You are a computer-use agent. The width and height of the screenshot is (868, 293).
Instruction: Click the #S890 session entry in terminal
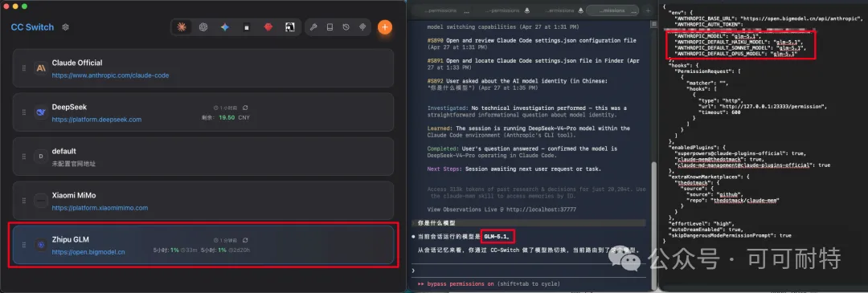(532, 43)
